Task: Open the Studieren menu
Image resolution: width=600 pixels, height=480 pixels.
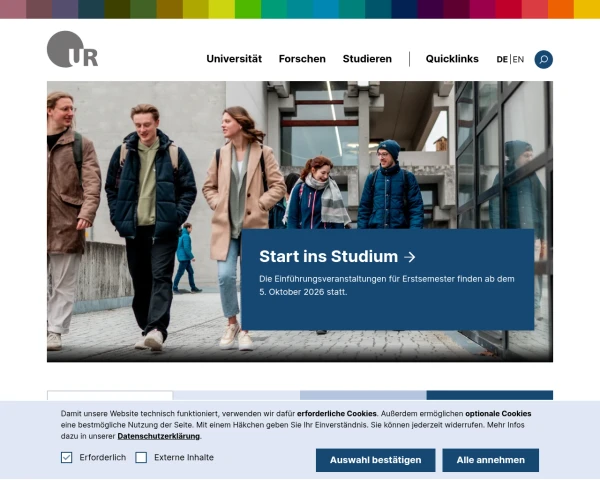Action: 367,59
